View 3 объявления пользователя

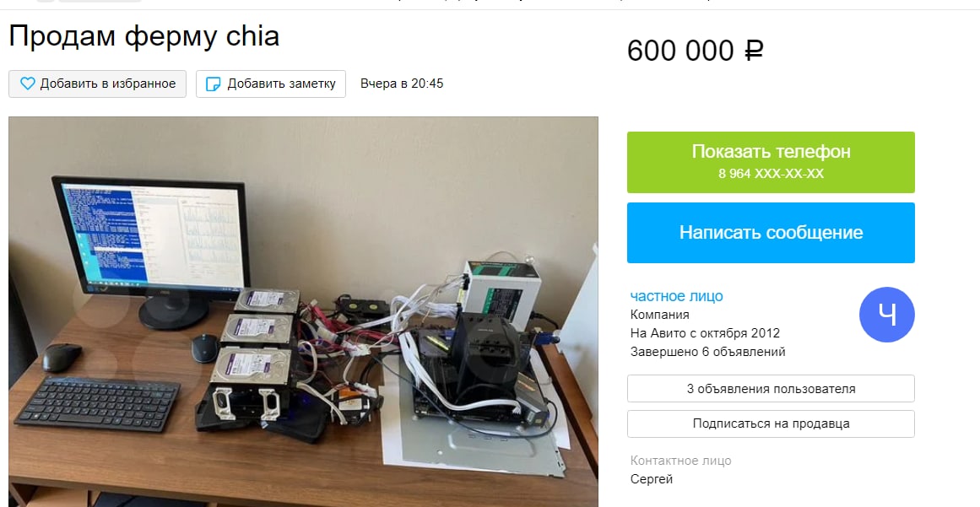pos(771,388)
